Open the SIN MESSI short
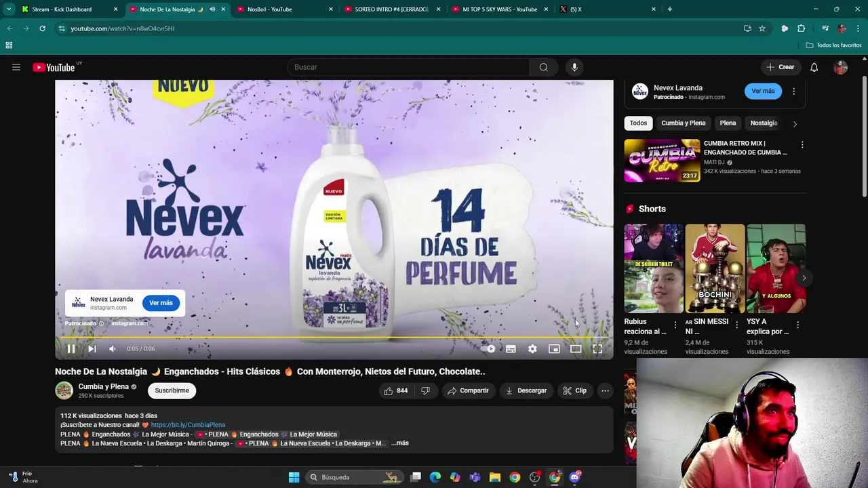The width and height of the screenshot is (868, 488). 715,268
